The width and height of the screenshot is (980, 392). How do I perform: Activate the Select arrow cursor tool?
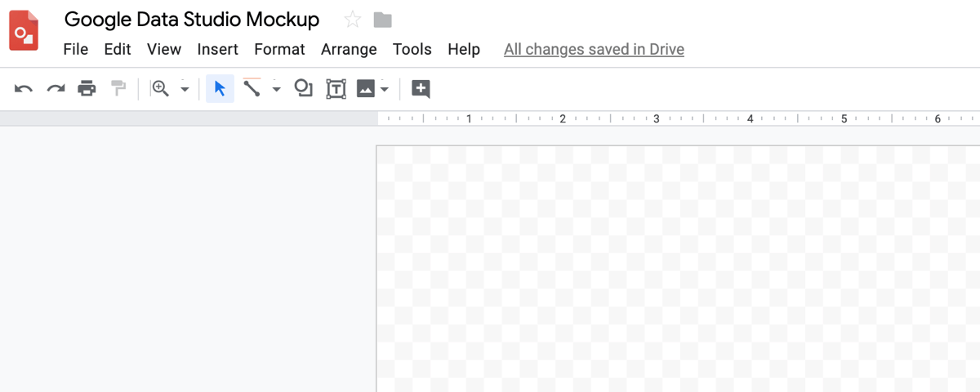click(x=220, y=88)
